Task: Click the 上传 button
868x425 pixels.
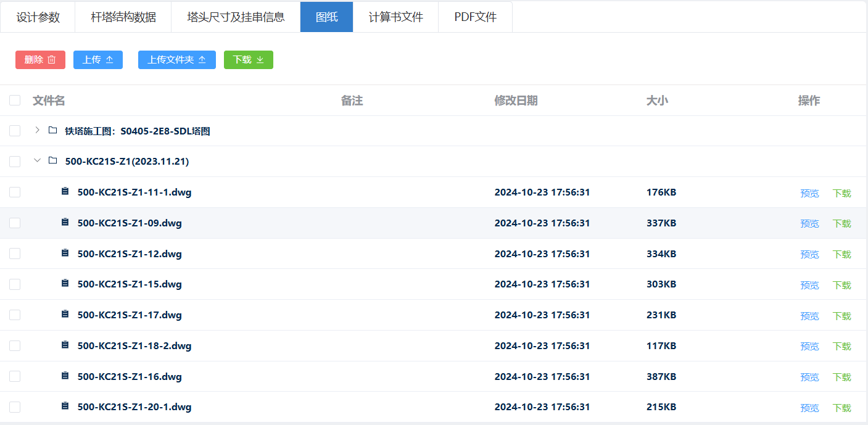Action: tap(98, 60)
